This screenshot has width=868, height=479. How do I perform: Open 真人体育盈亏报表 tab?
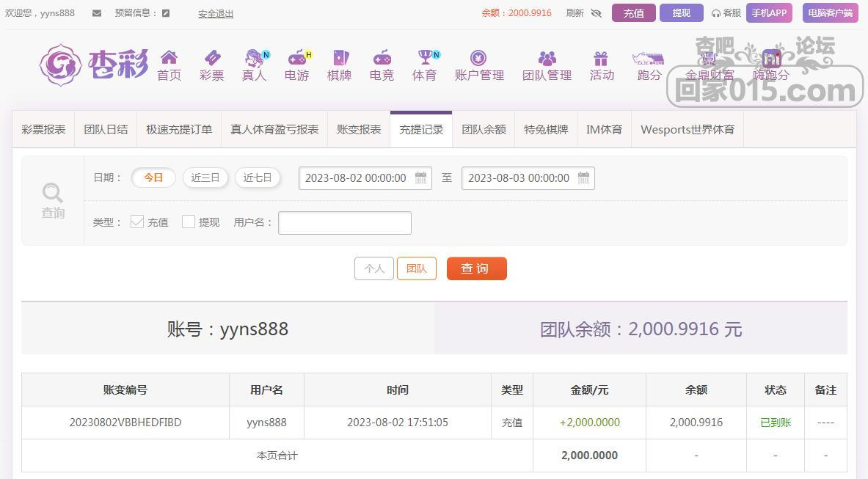(x=274, y=129)
